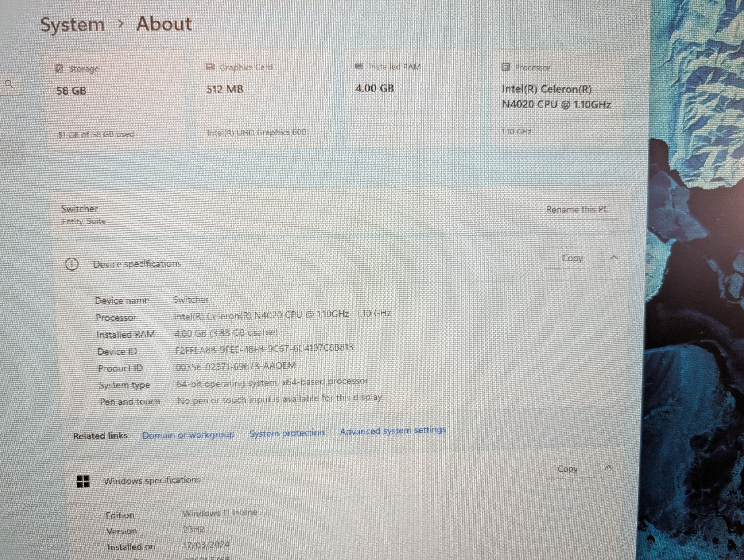The height and width of the screenshot is (560, 744).
Task: Select '4.00 GB (3.83 GB usable)' value
Action: tap(226, 333)
